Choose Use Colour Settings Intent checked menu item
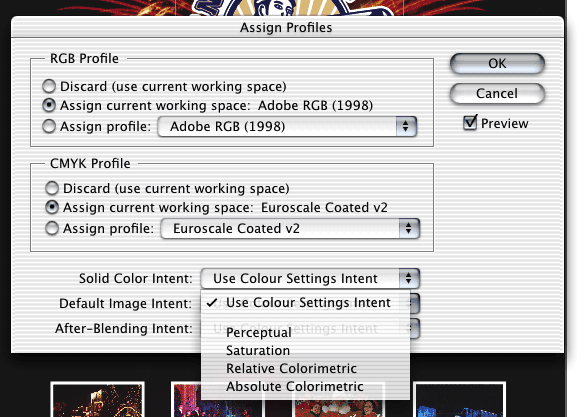The image size is (584, 417). (x=305, y=303)
